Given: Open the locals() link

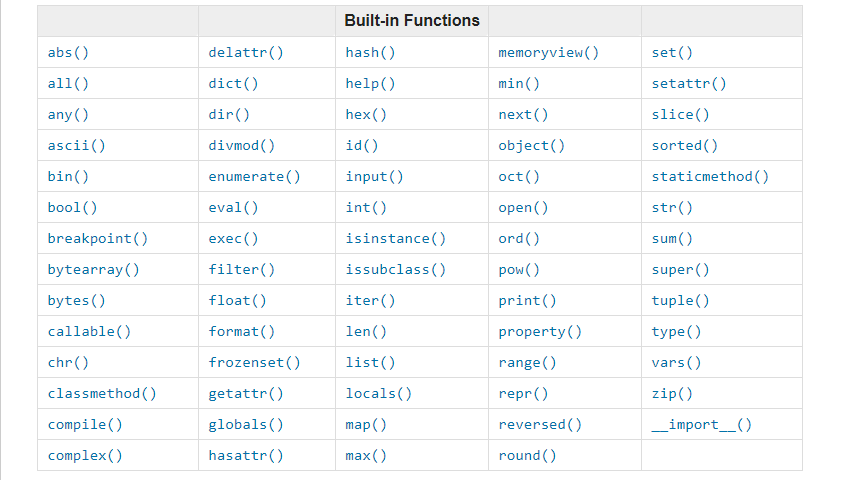Looking at the screenshot, I should [x=378, y=394].
